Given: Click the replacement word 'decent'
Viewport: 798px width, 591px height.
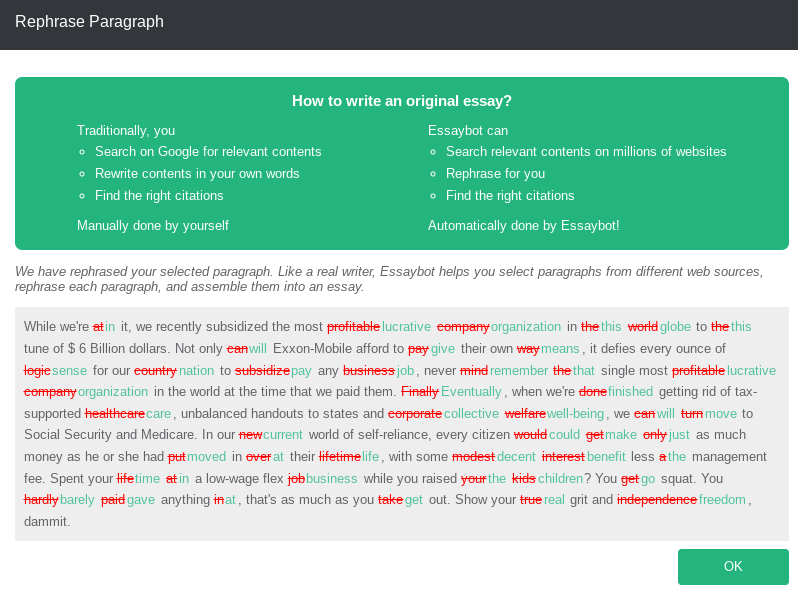Looking at the screenshot, I should click(x=516, y=456).
